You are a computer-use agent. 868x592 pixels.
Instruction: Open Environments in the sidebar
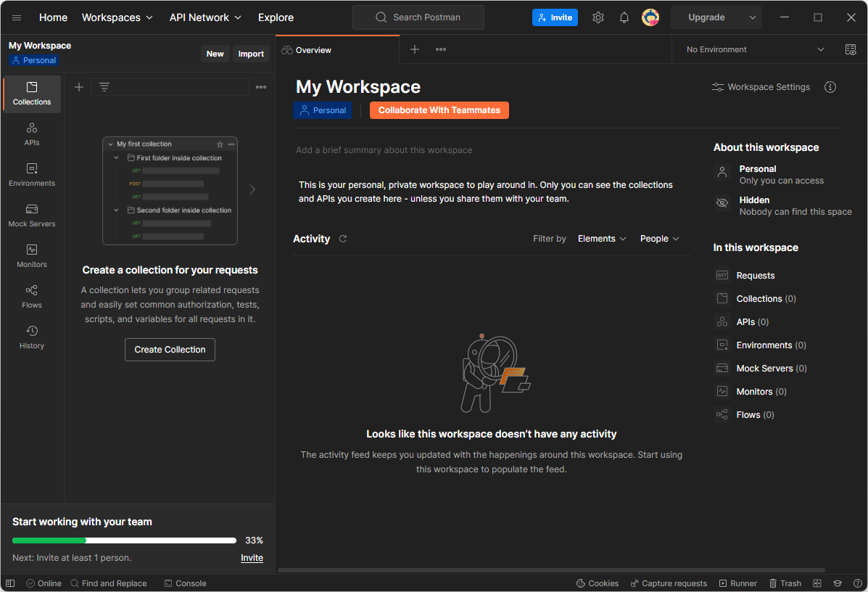(32, 175)
